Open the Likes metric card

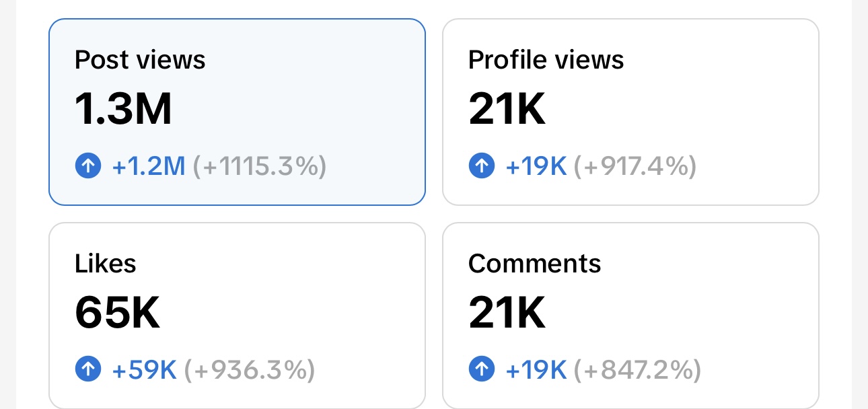237,316
